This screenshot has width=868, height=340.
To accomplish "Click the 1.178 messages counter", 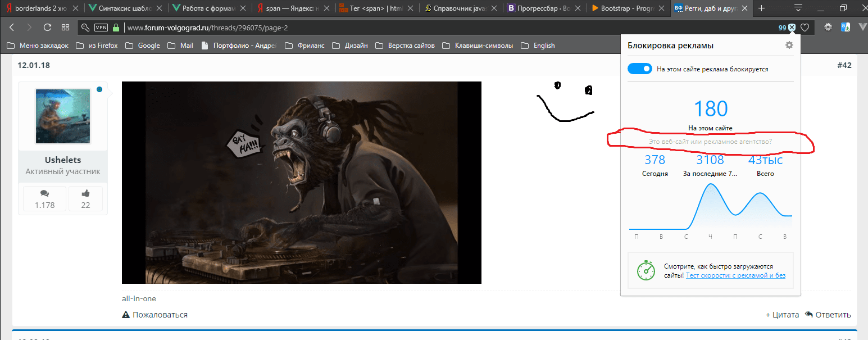I will (x=45, y=198).
